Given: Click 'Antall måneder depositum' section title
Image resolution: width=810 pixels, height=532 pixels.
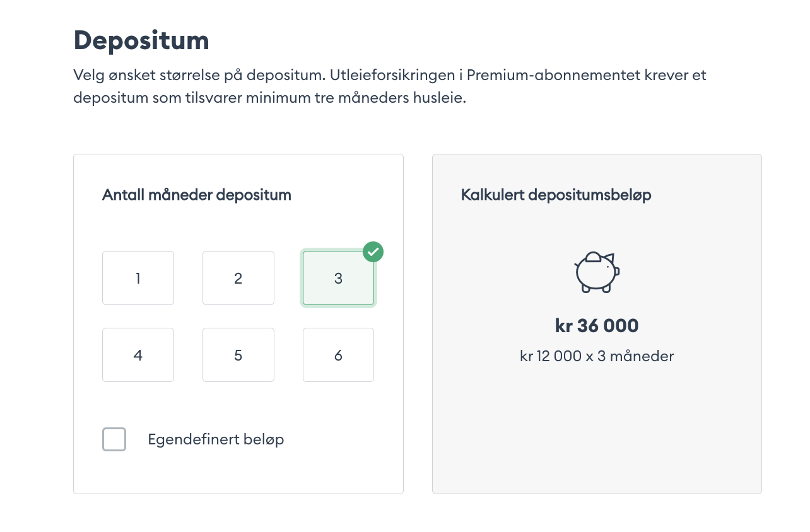Looking at the screenshot, I should [197, 195].
